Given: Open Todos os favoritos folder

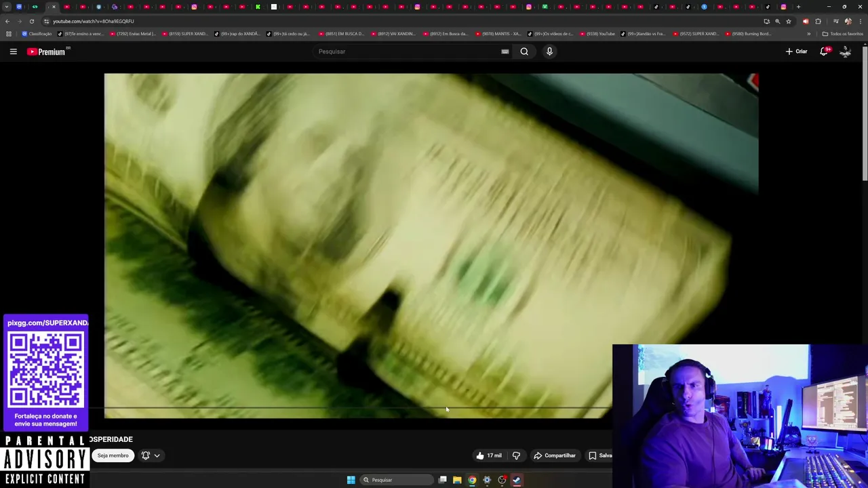Looking at the screenshot, I should pyautogui.click(x=842, y=34).
